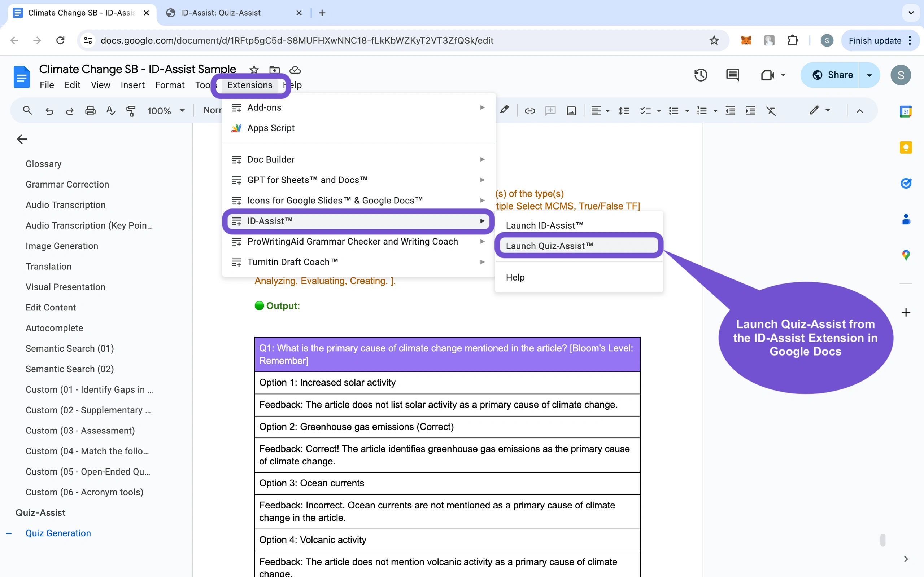Image resolution: width=924 pixels, height=577 pixels.
Task: Select the Print icon in the toolbar
Action: 90,111
